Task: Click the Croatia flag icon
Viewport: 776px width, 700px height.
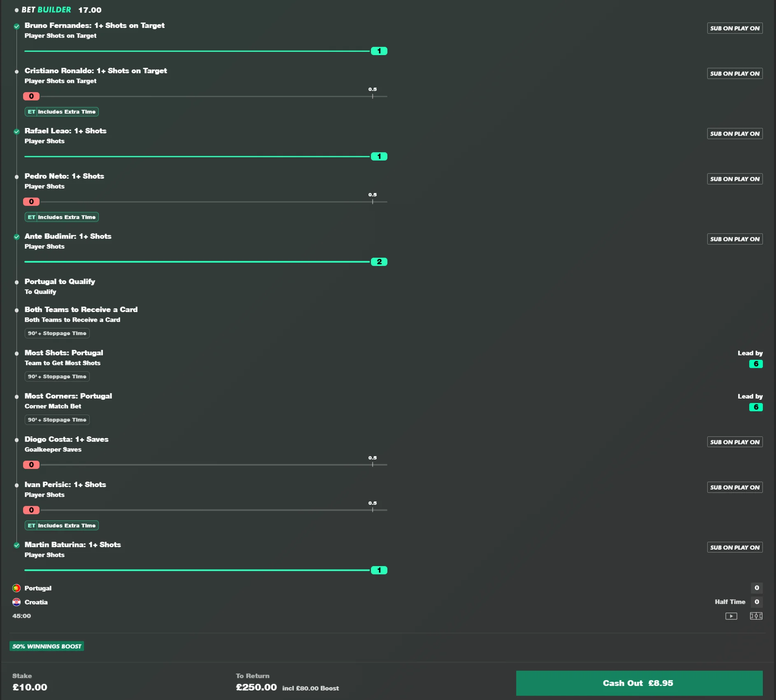Action: tap(16, 602)
